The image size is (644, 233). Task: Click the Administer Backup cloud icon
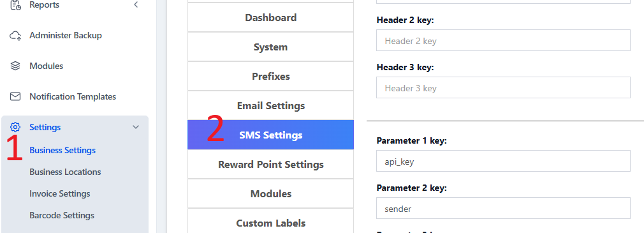point(15,36)
